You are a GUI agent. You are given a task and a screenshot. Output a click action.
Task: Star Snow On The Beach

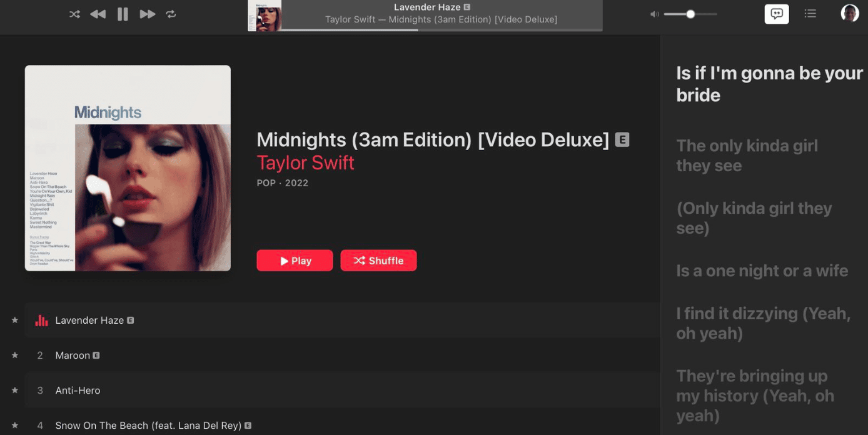(14, 425)
